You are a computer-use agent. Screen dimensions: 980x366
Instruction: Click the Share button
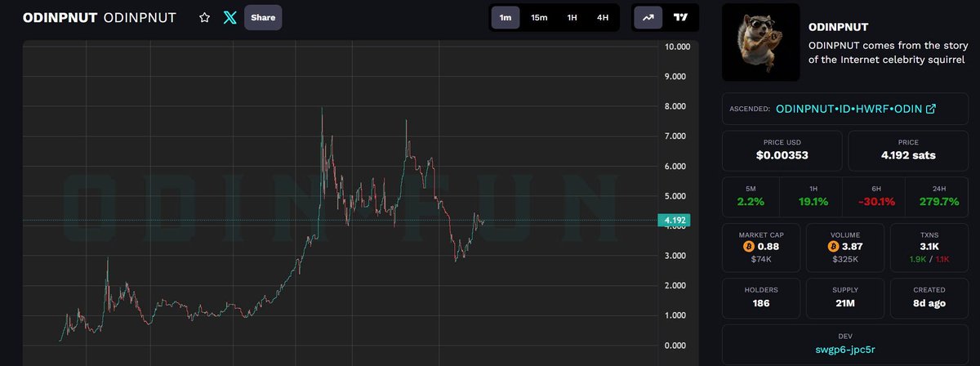(263, 17)
